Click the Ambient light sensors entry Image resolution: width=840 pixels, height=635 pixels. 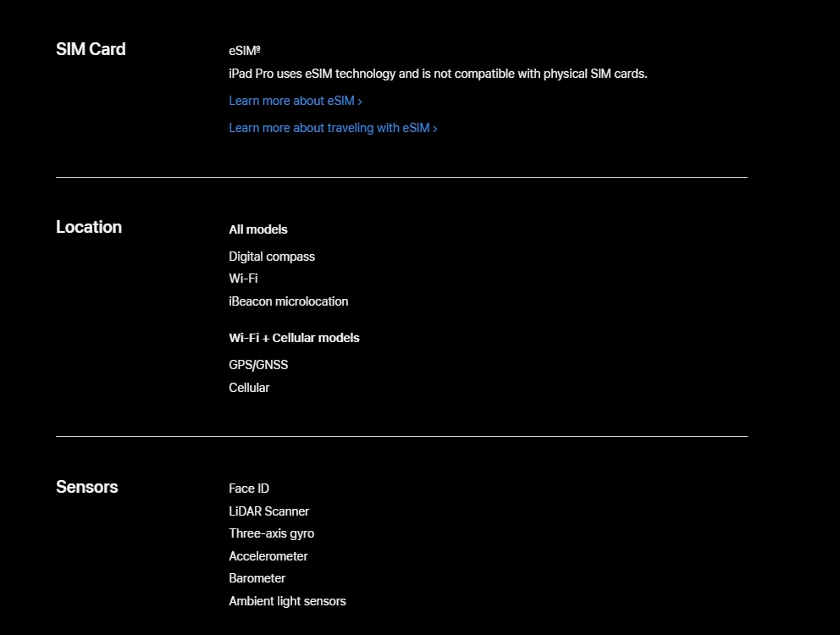coord(287,601)
